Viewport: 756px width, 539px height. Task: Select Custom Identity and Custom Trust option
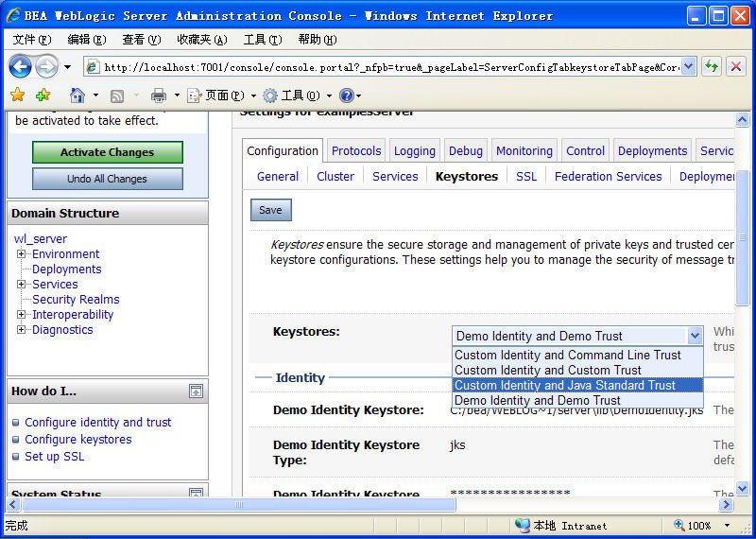tap(547, 370)
